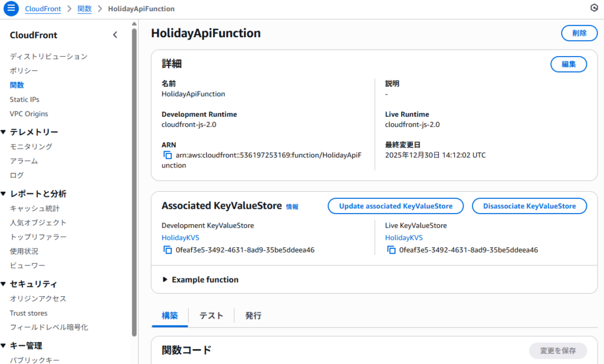The height and width of the screenshot is (364, 604).
Task: Open the hamburger navigation menu icon
Action: pyautogui.click(x=11, y=9)
